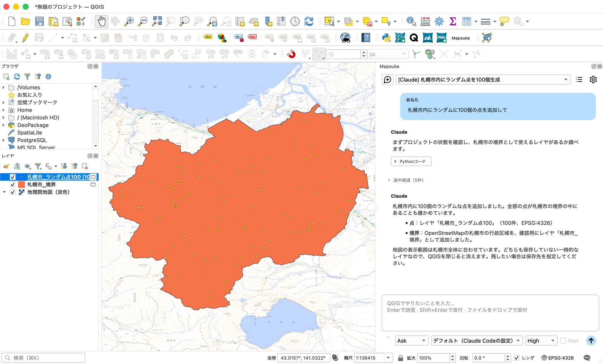Open the Processing toolbox gear

pyautogui.click(x=439, y=21)
